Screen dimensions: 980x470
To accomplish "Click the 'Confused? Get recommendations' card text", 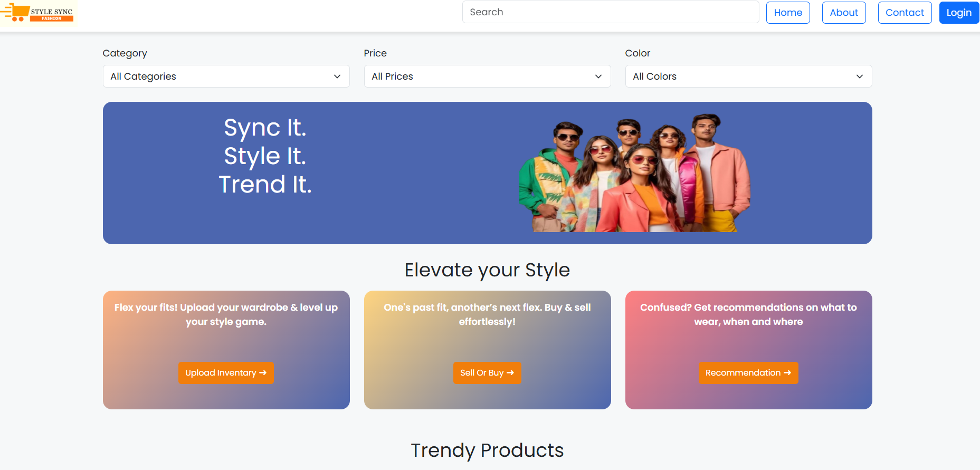I will [x=748, y=314].
